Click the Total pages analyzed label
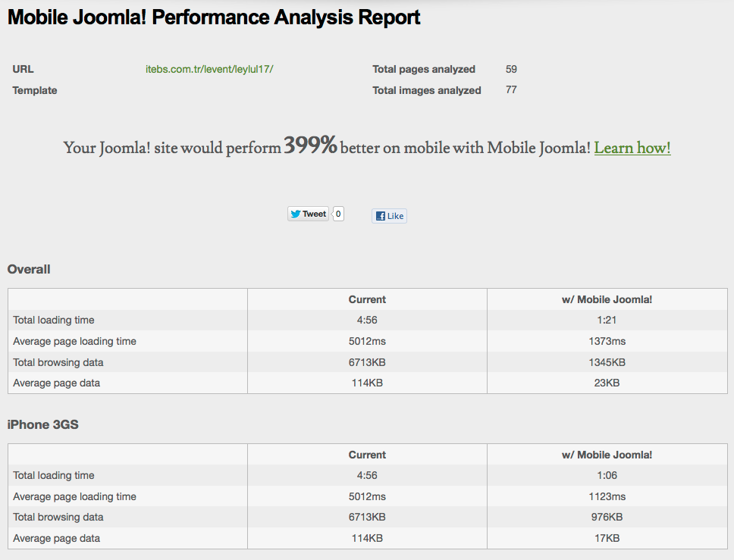Viewport: 734px width, 560px height. click(x=424, y=69)
